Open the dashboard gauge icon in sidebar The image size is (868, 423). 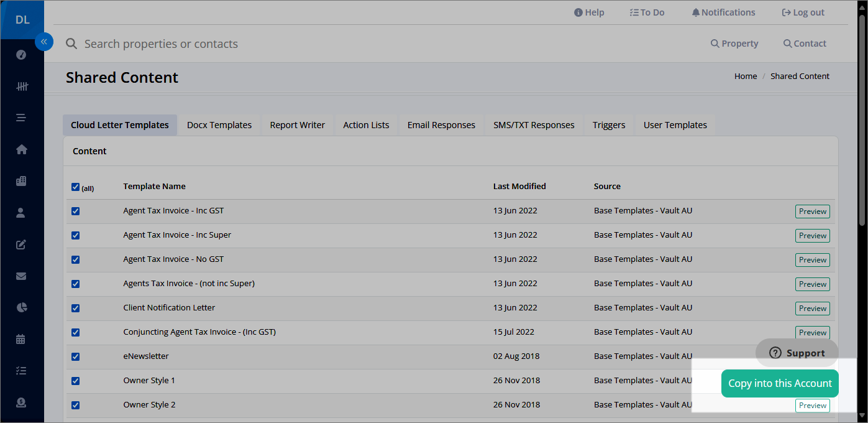pyautogui.click(x=21, y=55)
